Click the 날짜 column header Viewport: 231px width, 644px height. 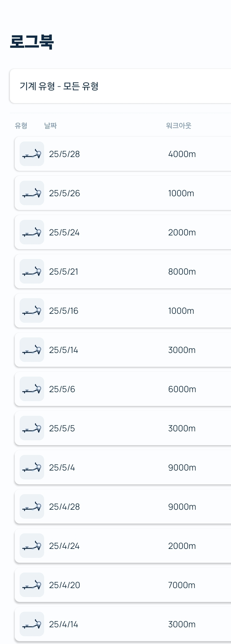point(50,126)
